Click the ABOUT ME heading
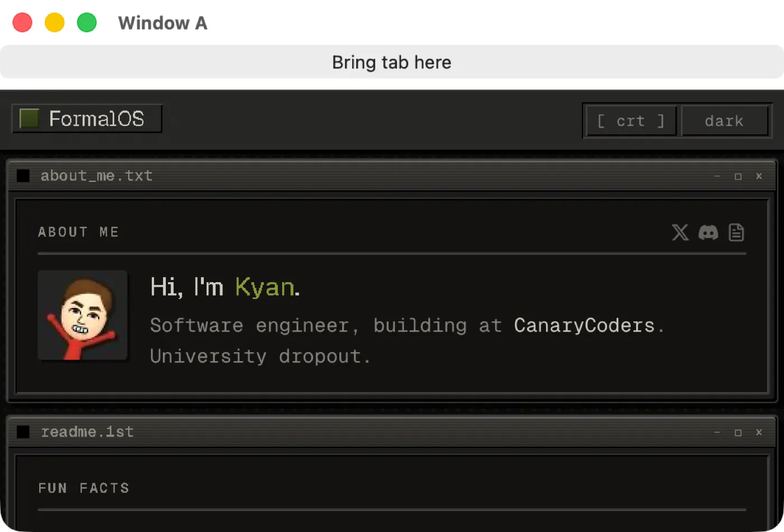Screen dimensions: 784x532 tap(78, 232)
